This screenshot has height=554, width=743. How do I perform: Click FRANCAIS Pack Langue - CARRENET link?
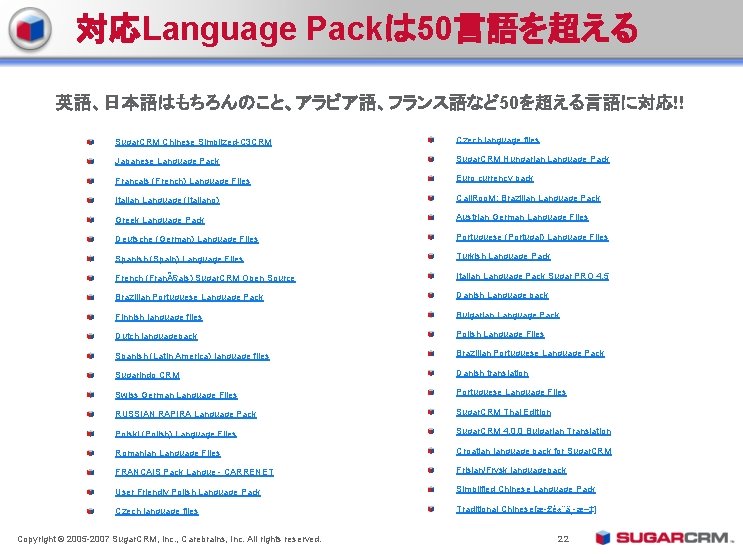click(x=194, y=472)
